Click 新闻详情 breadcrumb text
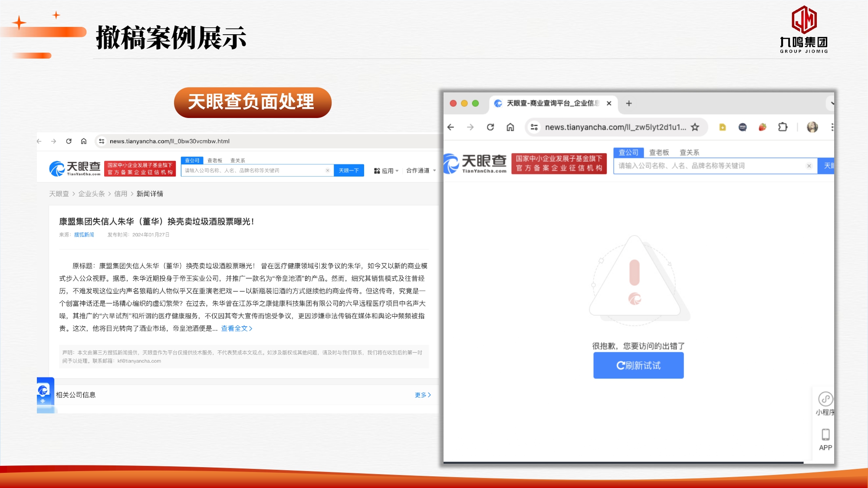This screenshot has height=488, width=868. 150,193
